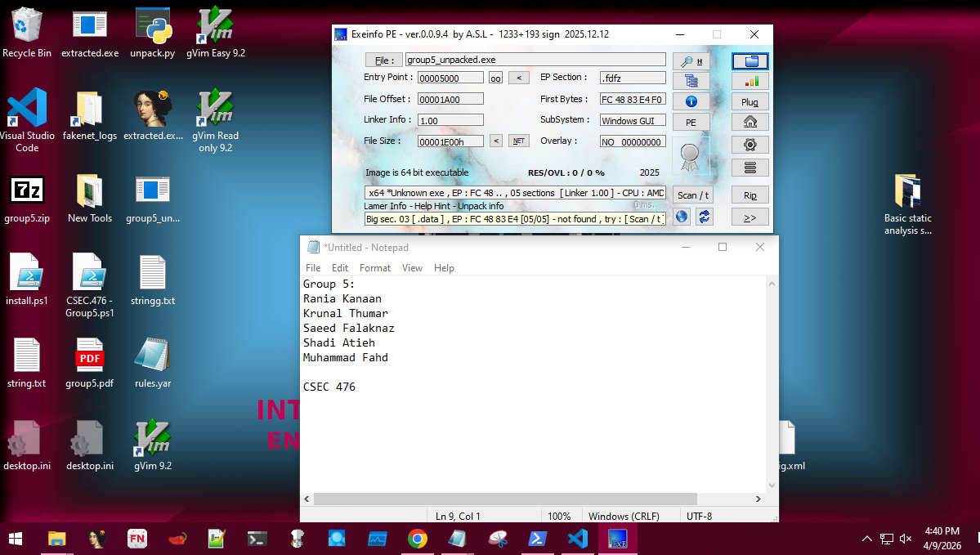Open the Notepad Edit menu

pos(340,267)
